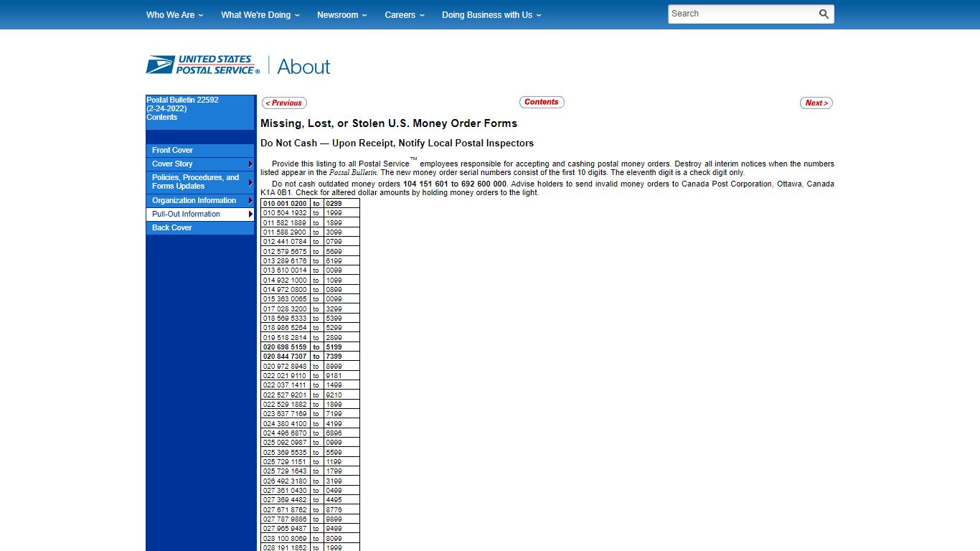Click serial number 012 441 0784
The image size is (980, 551).
click(285, 242)
